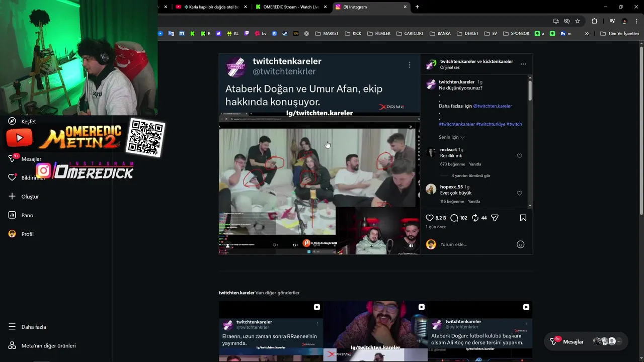Screen dimensions: 644x362
Task: Open the Twitch bookmark icon
Action: (247, 34)
